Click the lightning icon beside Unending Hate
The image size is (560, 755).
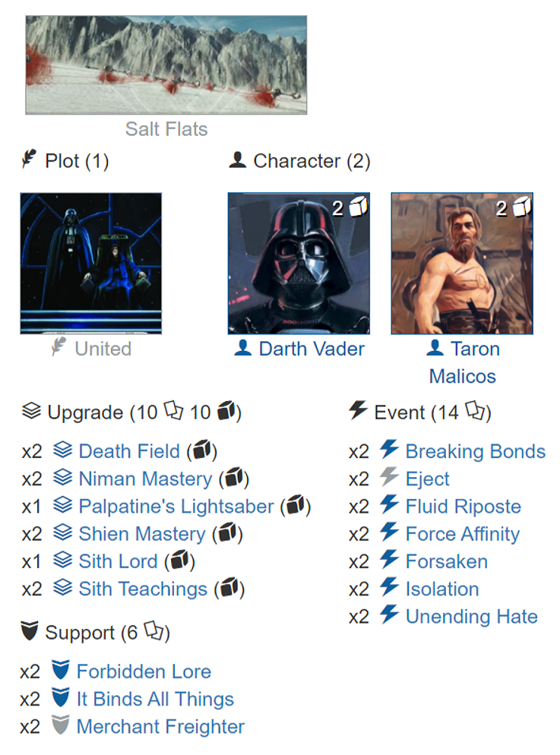tap(389, 616)
